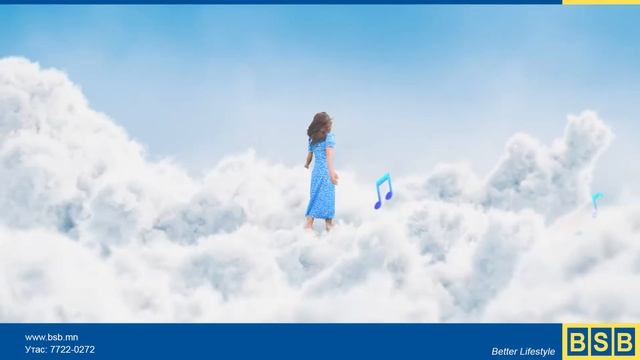Image resolution: width=640 pixels, height=360 pixels.
Task: Click the Better Lifestyle slogan text
Action: point(523,351)
